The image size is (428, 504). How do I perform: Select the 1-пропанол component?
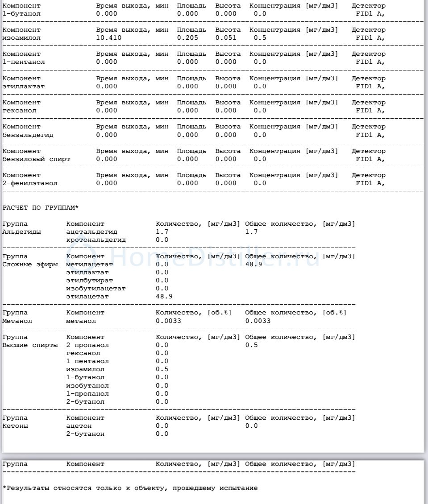pyautogui.click(x=87, y=394)
